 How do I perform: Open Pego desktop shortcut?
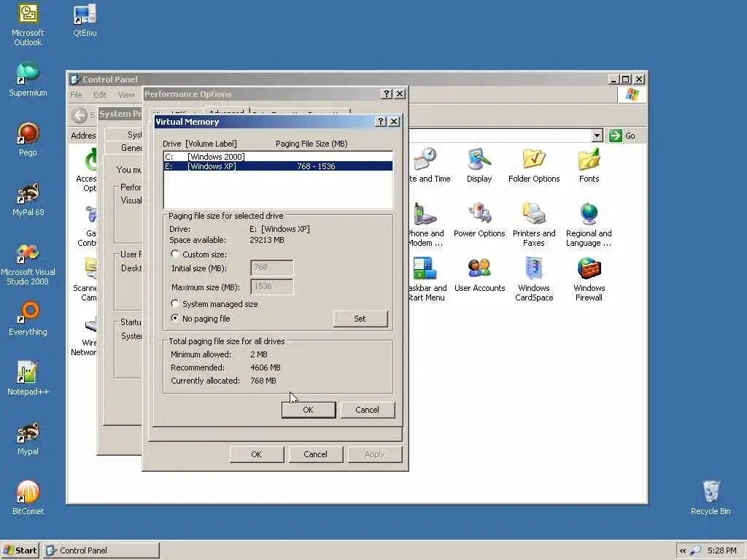pos(28,139)
